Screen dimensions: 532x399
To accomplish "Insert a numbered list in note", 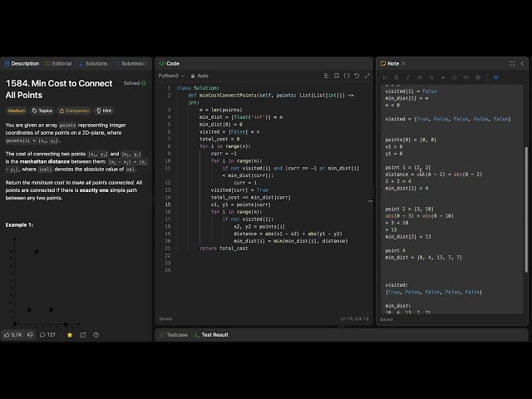I will [431, 77].
